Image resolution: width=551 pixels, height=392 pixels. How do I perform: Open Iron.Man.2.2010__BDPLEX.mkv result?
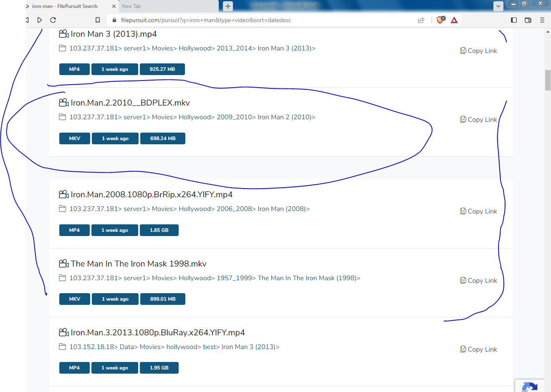[130, 103]
